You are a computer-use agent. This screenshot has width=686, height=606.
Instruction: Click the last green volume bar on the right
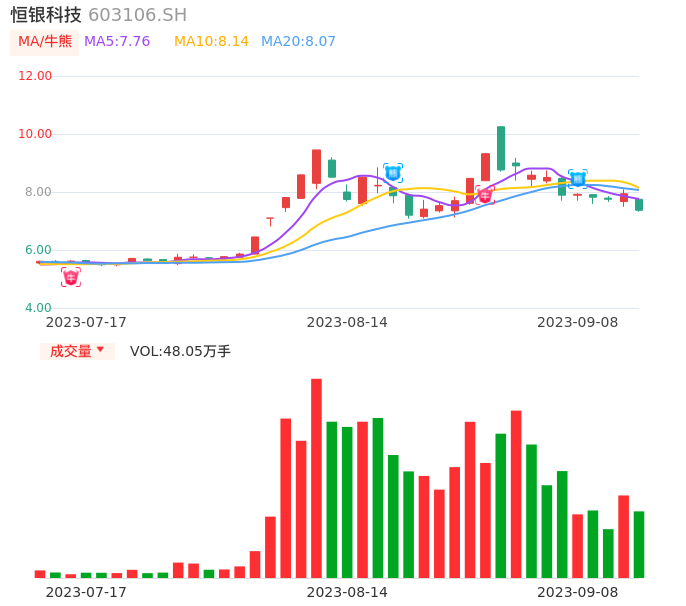639,545
